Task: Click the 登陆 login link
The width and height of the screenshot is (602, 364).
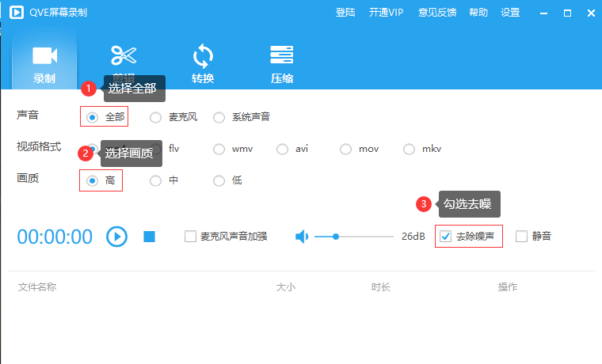Action: point(345,13)
